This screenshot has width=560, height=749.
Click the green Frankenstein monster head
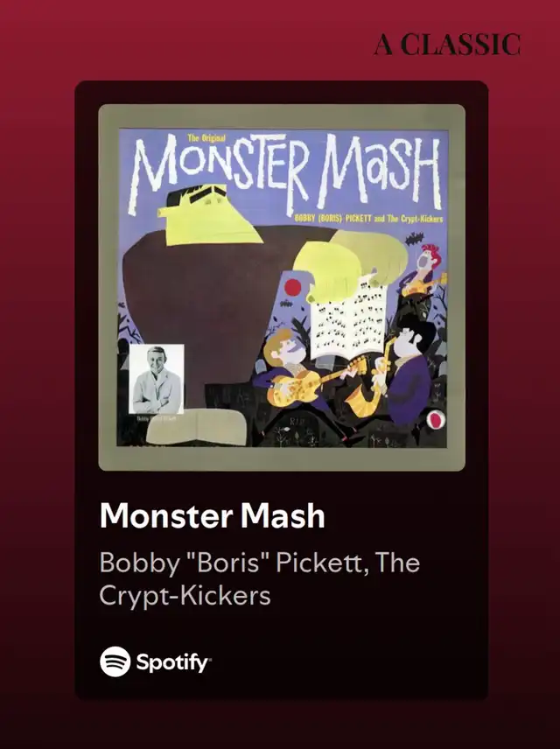[x=209, y=214]
